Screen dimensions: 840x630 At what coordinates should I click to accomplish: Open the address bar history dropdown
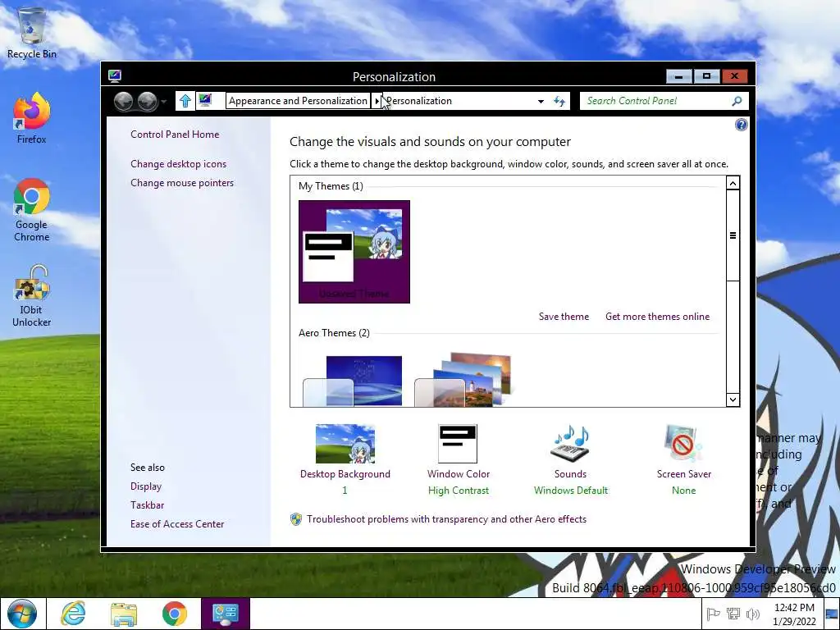tap(541, 101)
